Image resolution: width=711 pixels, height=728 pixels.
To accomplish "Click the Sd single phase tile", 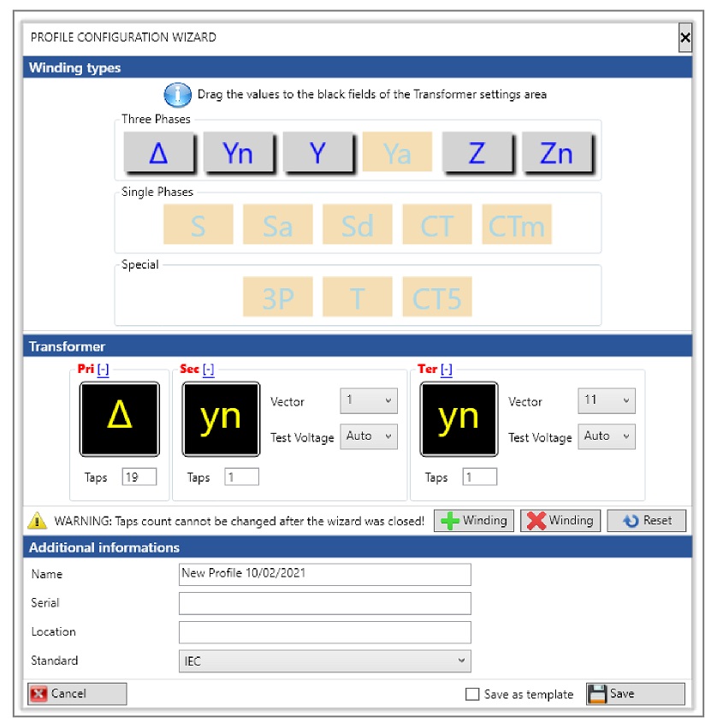I will coord(358,224).
